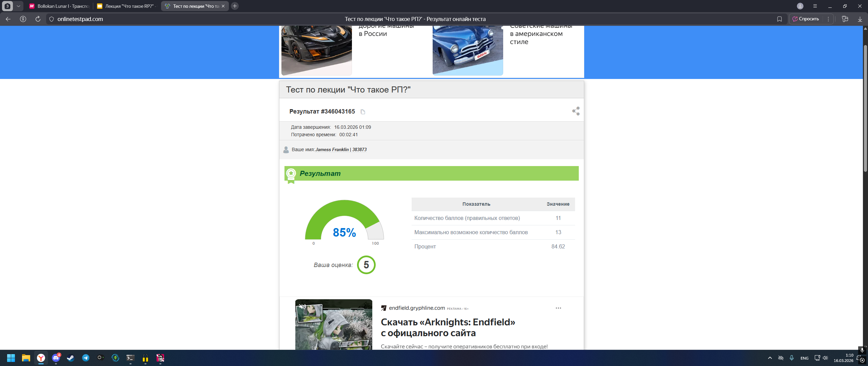This screenshot has width=868, height=366.
Task: Open Discord from the taskbar
Action: click(x=56, y=358)
